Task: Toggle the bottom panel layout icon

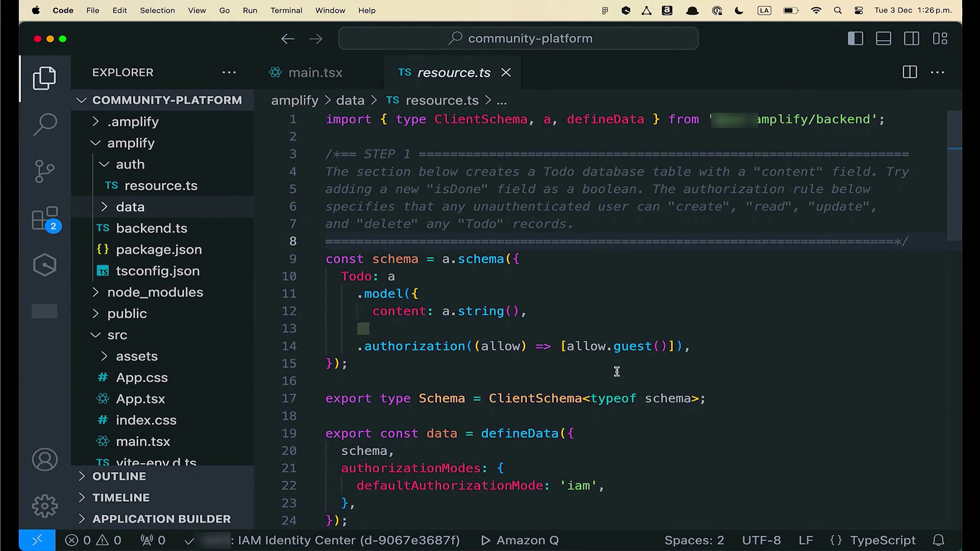Action: 884,39
